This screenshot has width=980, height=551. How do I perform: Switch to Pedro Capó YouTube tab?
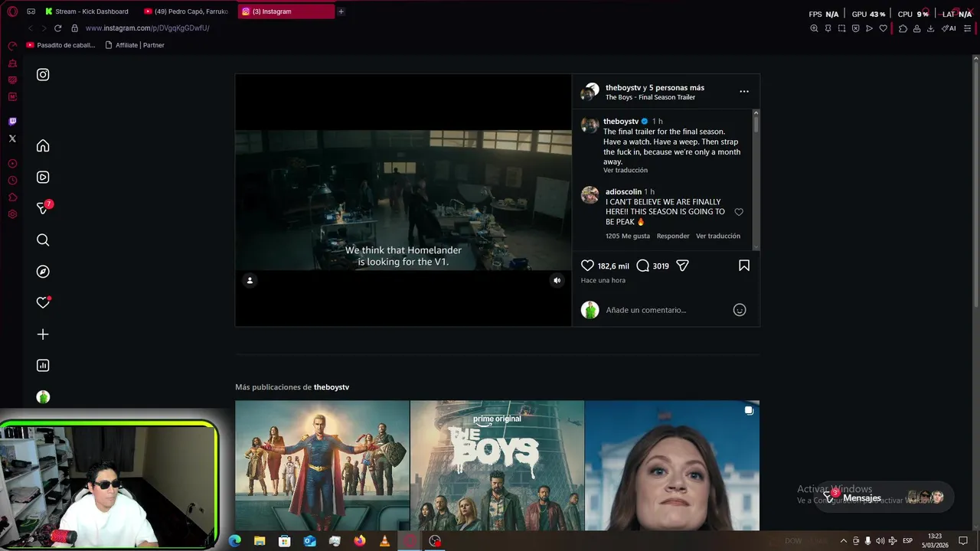[x=186, y=11]
